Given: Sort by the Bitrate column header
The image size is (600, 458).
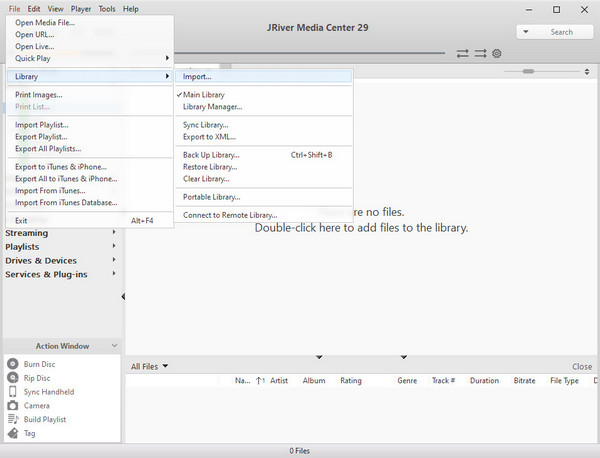Looking at the screenshot, I should click(524, 380).
